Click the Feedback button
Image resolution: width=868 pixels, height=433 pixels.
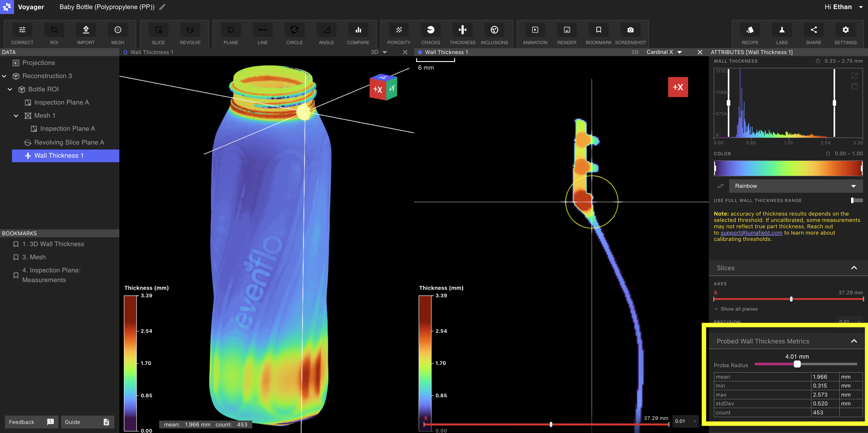[31, 422]
